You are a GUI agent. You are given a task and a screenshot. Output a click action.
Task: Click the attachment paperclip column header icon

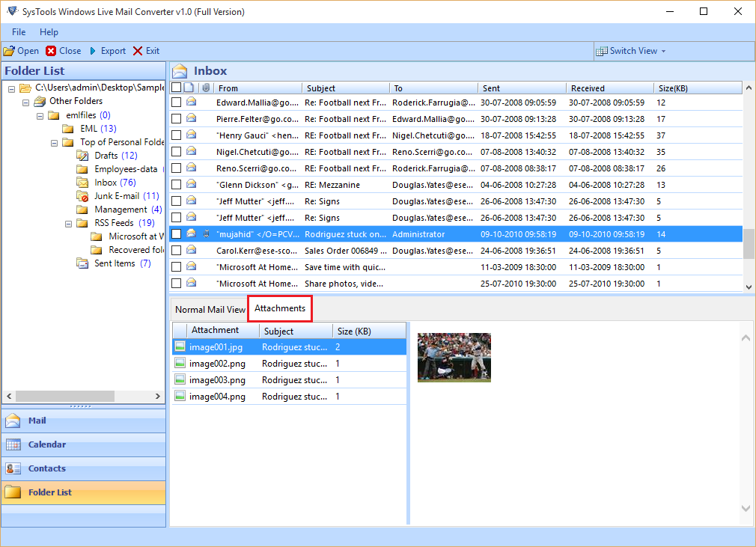pos(206,88)
